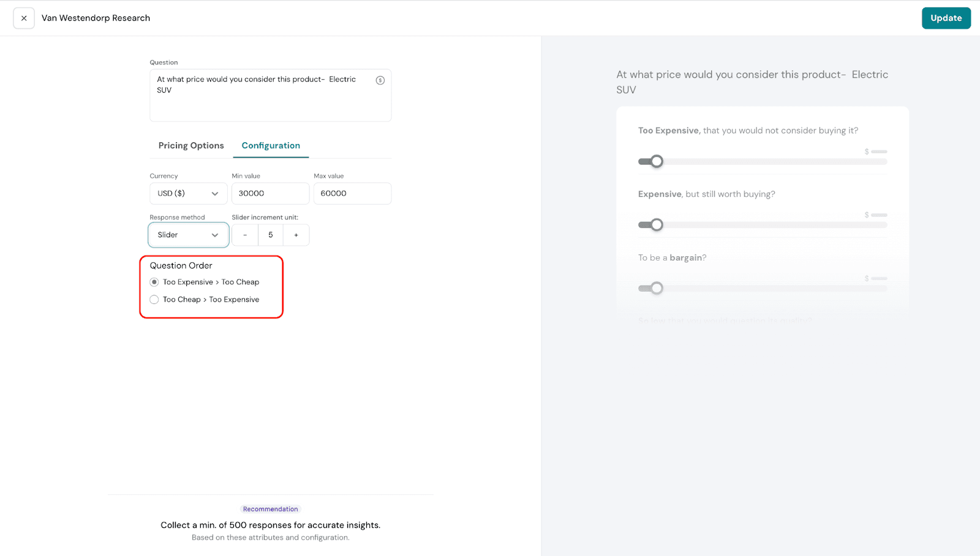Decrease slider increment with minus button
The height and width of the screenshot is (556, 980).
pyautogui.click(x=245, y=235)
